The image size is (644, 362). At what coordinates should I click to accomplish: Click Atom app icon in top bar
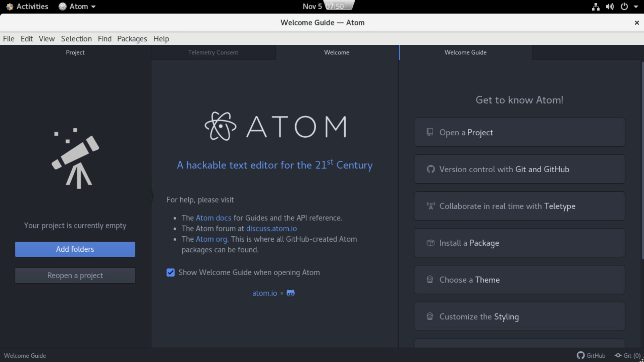62,6
